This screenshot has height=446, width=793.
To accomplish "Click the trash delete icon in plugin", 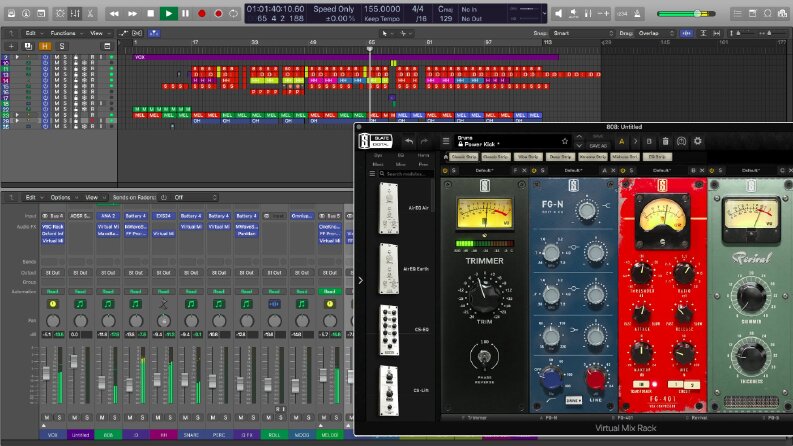I will click(x=666, y=142).
